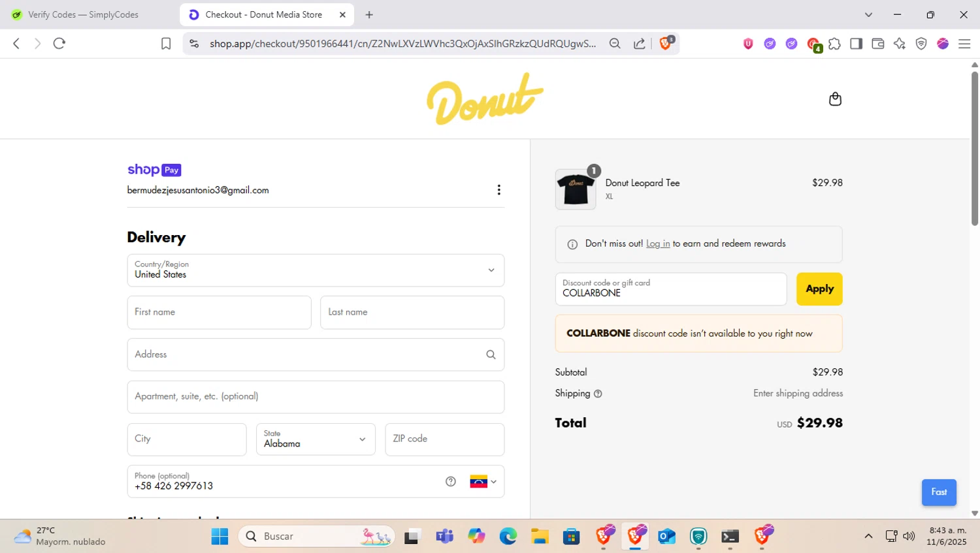The image size is (980, 553).
Task: Focus the Last name field
Action: [412, 313]
